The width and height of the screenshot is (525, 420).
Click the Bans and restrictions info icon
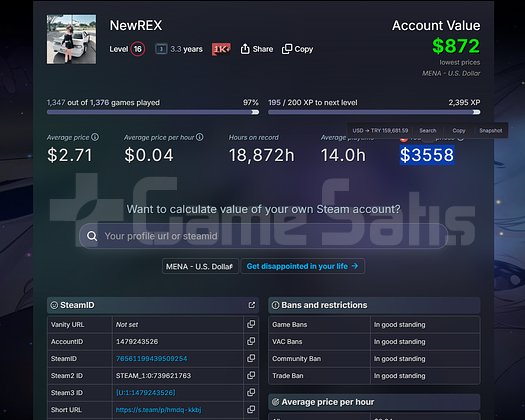coord(276,305)
